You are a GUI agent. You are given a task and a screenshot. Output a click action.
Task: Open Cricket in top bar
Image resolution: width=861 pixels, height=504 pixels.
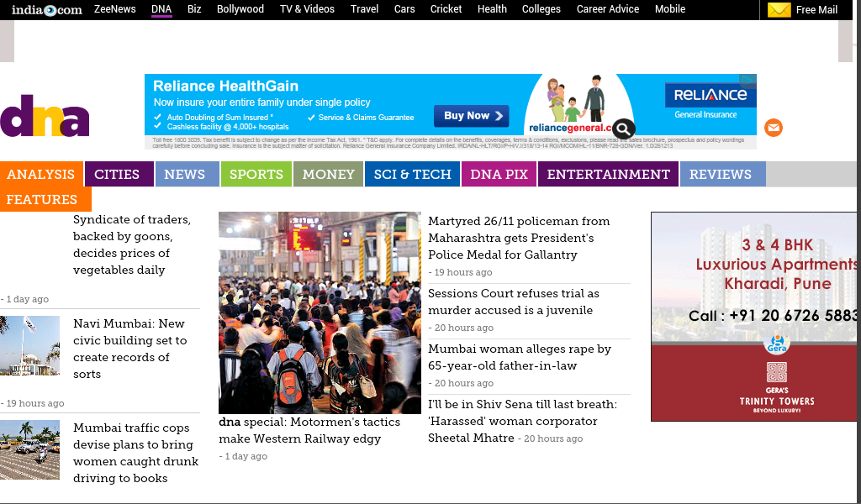pos(446,8)
